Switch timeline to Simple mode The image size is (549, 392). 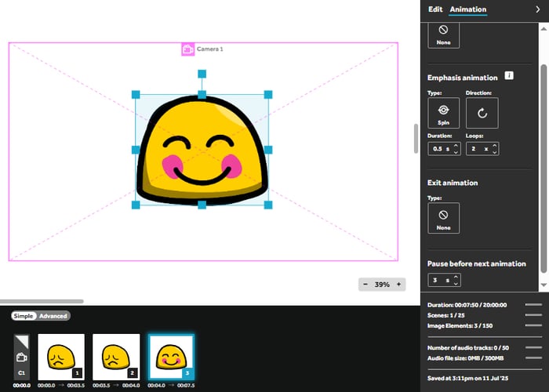point(24,316)
